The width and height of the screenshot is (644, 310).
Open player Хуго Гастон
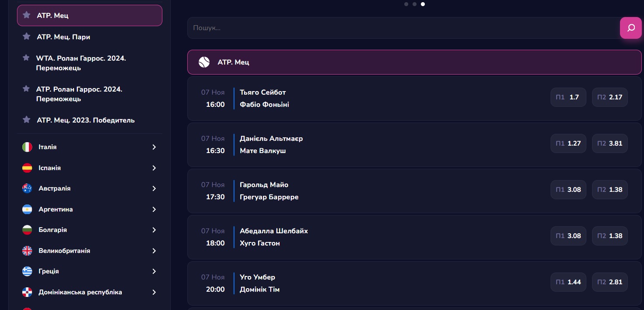[x=260, y=243]
